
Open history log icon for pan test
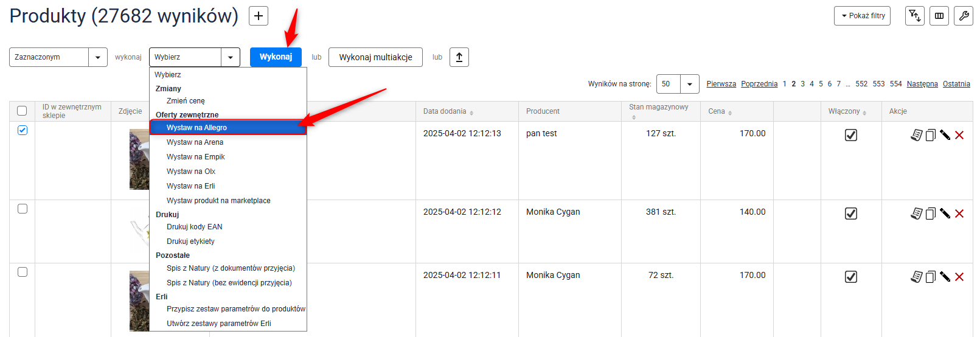(916, 135)
